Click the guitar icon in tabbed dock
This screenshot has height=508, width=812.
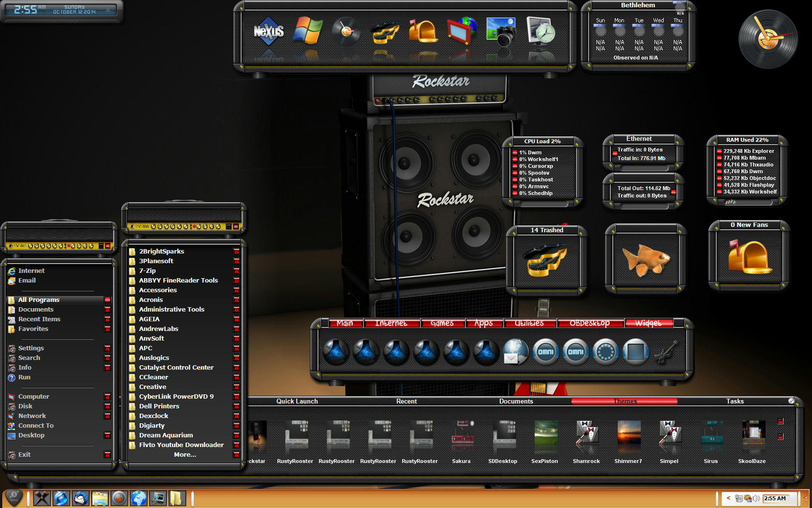(x=666, y=352)
